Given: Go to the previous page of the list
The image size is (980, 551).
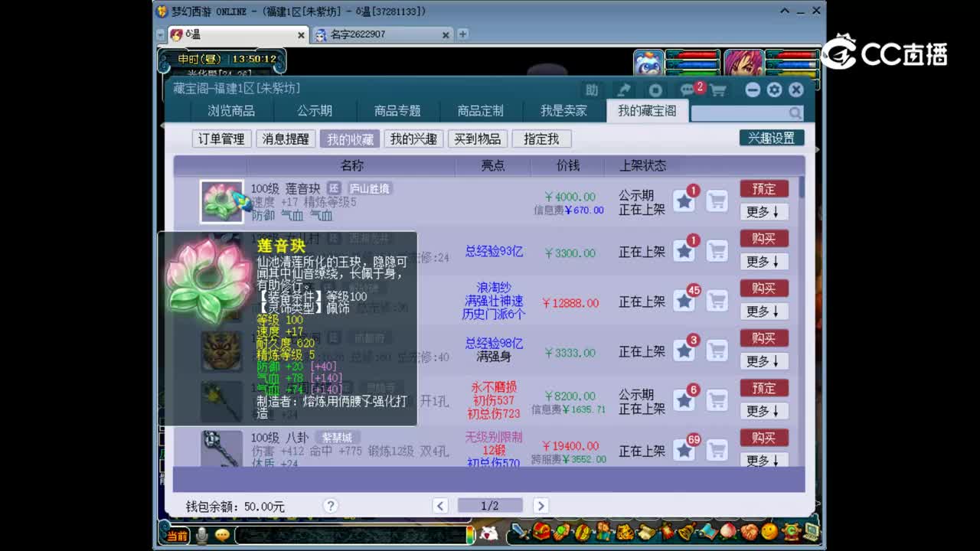Looking at the screenshot, I should (440, 506).
